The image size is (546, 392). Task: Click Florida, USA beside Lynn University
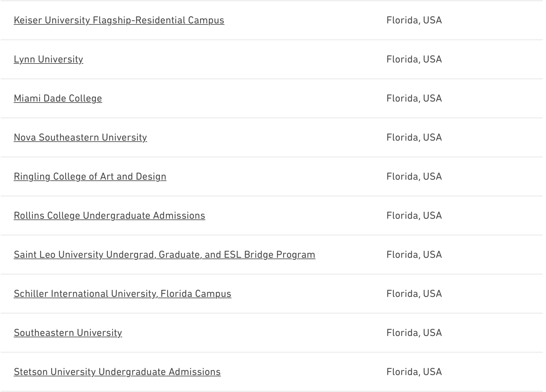tap(414, 59)
